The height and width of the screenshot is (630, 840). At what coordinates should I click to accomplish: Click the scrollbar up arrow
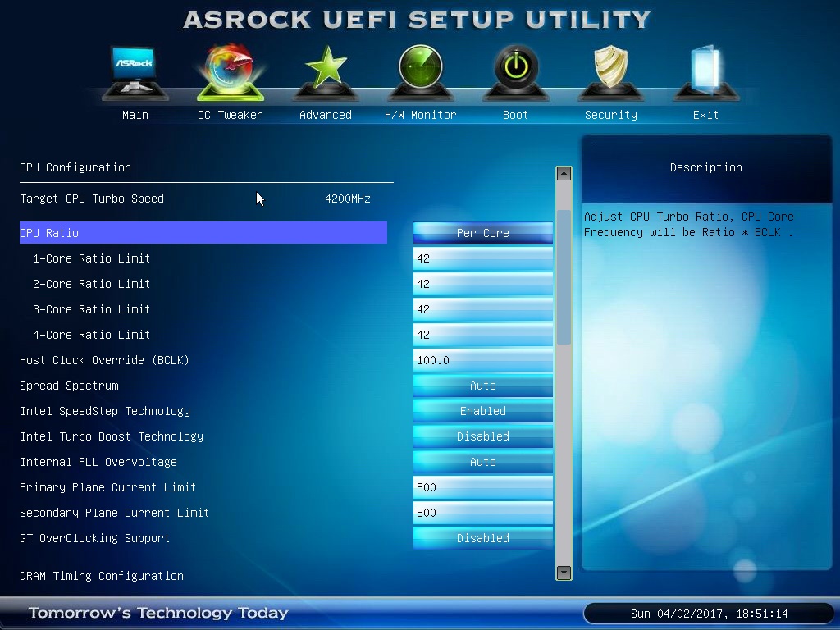[x=564, y=173]
